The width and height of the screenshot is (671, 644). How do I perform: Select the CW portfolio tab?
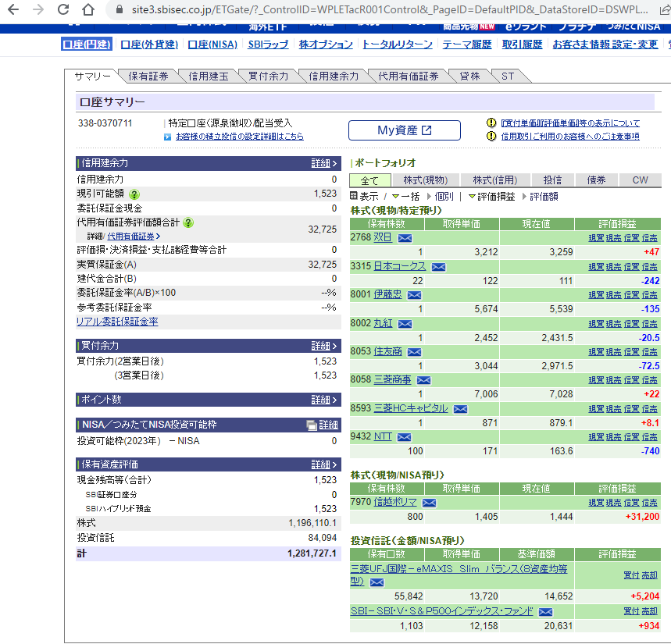[x=641, y=180]
